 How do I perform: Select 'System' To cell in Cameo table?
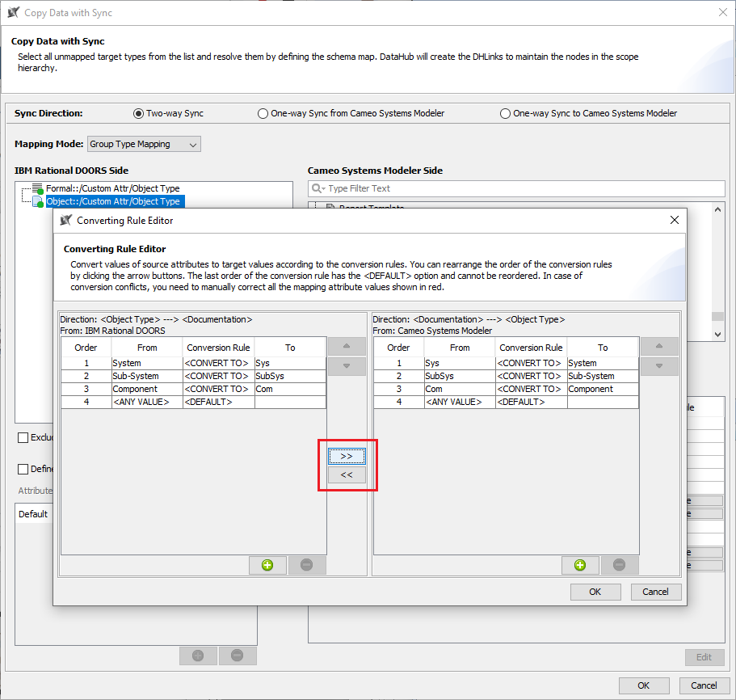coord(603,363)
